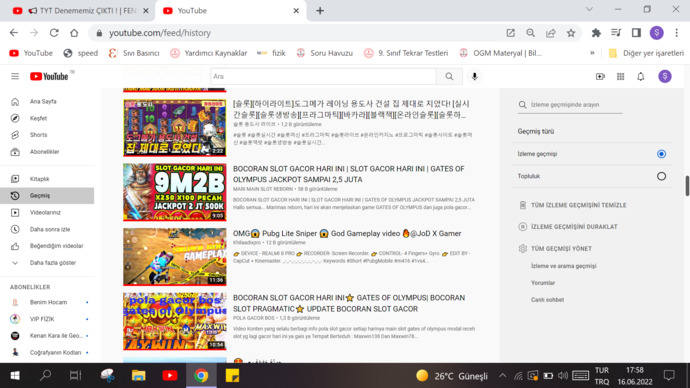This screenshot has width=690, height=388.
Task: Open Windows Start menu
Action: coord(15,376)
